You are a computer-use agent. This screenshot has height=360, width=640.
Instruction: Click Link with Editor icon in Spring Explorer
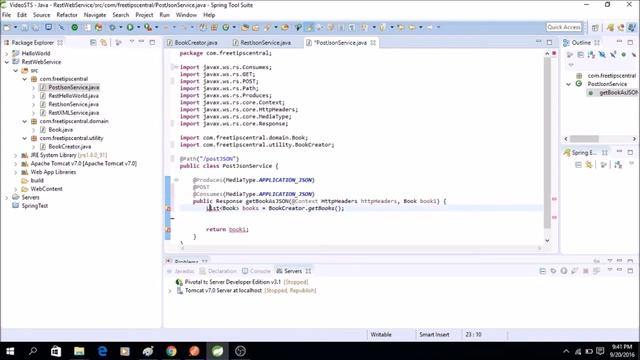(589, 164)
